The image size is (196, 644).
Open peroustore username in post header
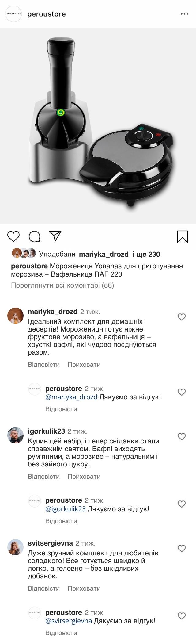click(47, 14)
